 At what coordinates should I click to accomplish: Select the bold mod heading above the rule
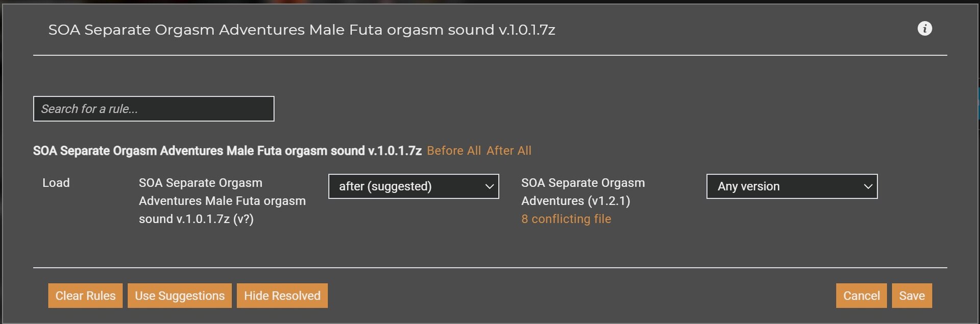pyautogui.click(x=227, y=151)
